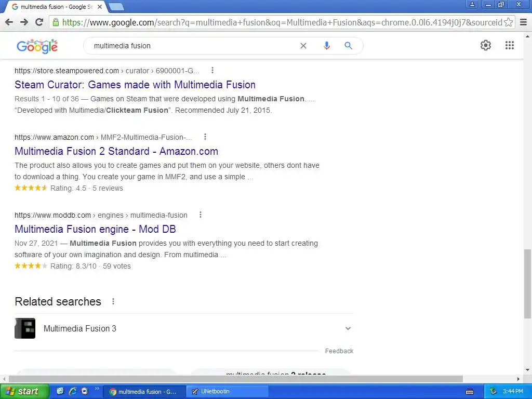This screenshot has width=532, height=399.
Task: Click the Multimedia Fusion 3 thumbnail image
Action: click(25, 328)
